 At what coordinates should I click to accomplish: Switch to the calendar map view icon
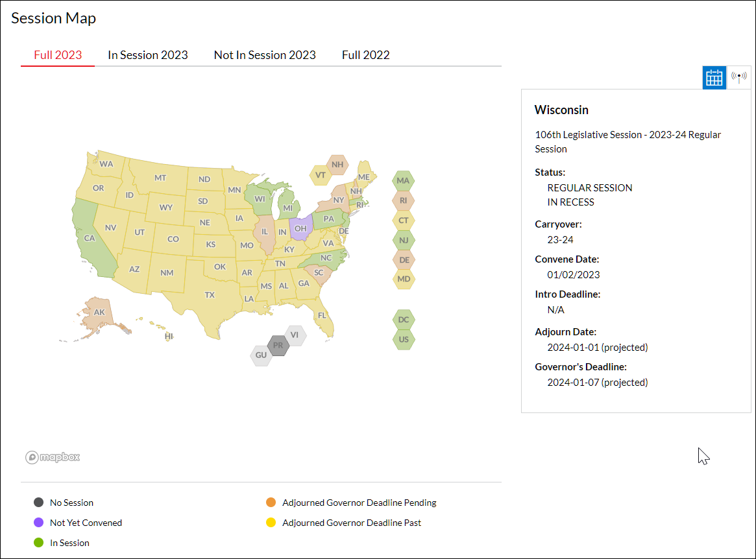point(714,77)
